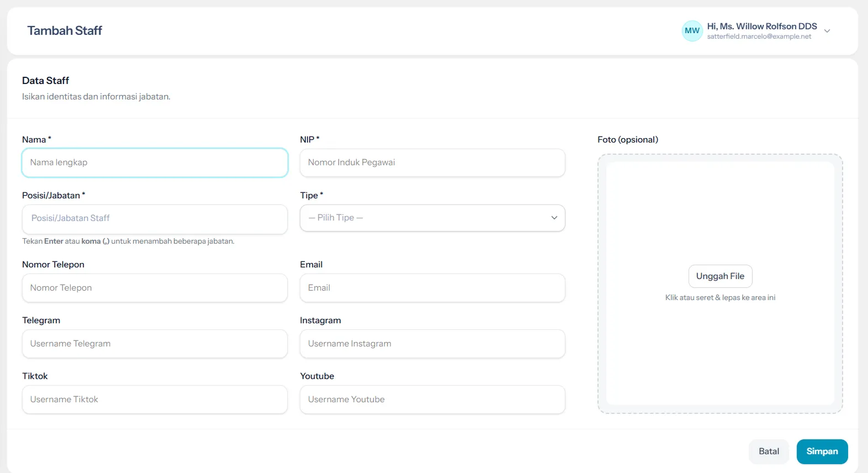Click the Data Staff section heading
Image resolution: width=868 pixels, height=473 pixels.
coord(45,81)
